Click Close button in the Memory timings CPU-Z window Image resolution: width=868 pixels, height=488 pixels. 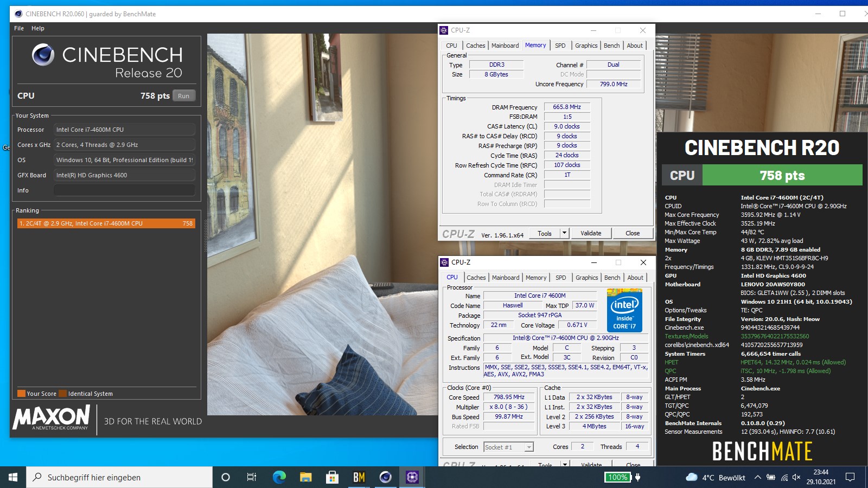point(633,233)
